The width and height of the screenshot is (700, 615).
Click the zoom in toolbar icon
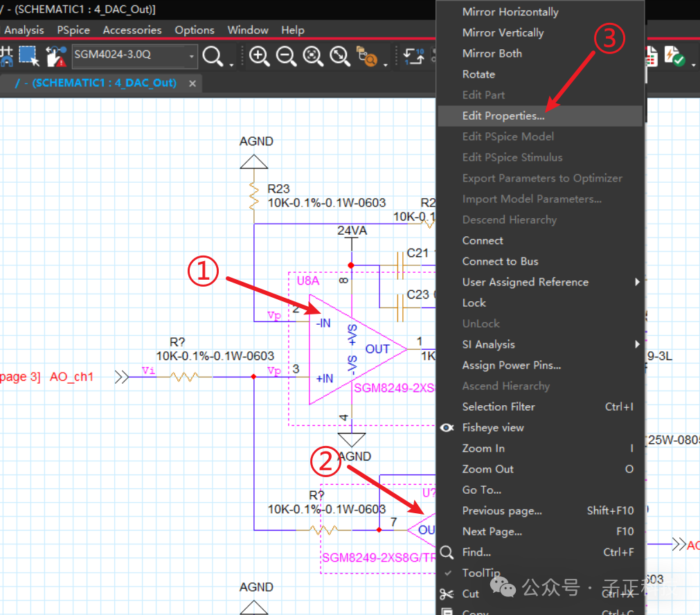click(259, 56)
